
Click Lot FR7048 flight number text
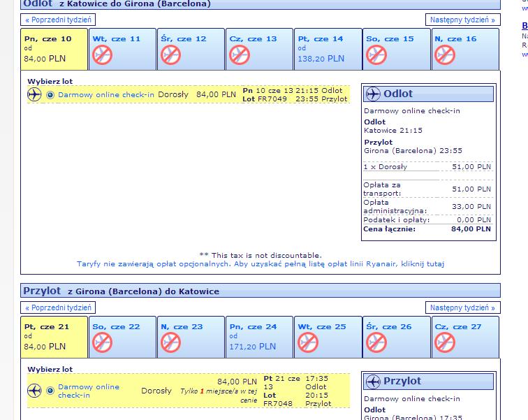pos(278,400)
